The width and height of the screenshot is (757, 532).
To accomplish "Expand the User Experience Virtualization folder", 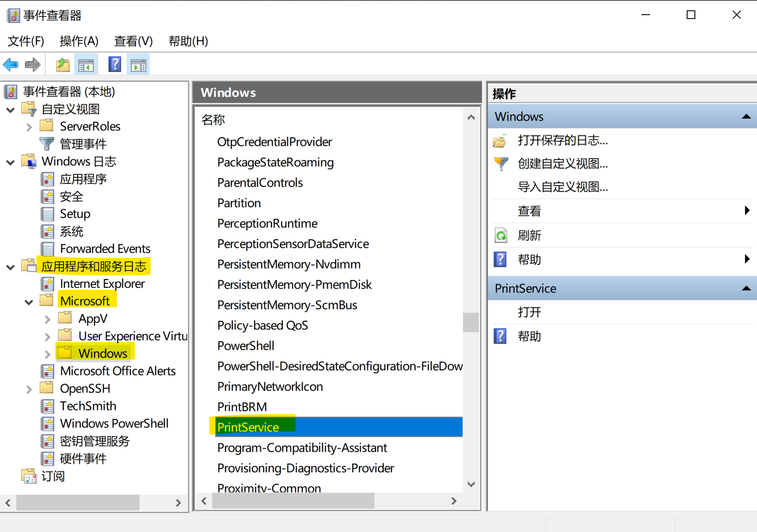I will [x=47, y=337].
